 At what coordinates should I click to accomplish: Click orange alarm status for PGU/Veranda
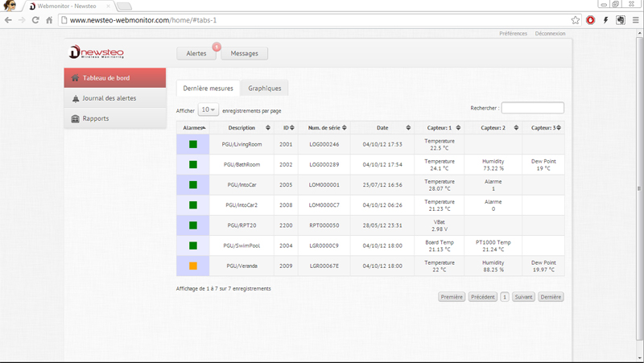pyautogui.click(x=193, y=266)
